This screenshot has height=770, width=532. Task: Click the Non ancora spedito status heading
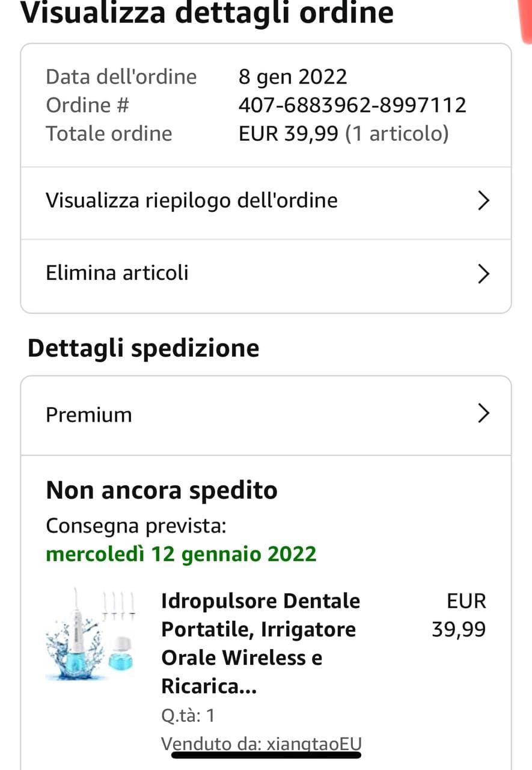162,490
